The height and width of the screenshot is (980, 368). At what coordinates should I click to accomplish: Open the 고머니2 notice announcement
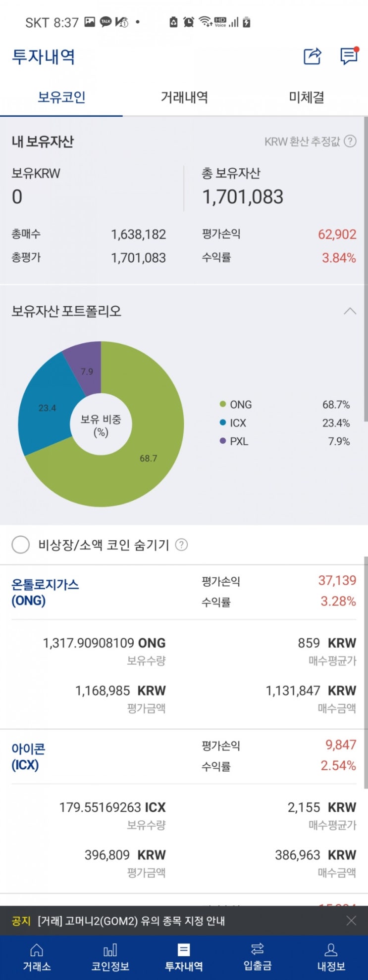(x=131, y=921)
